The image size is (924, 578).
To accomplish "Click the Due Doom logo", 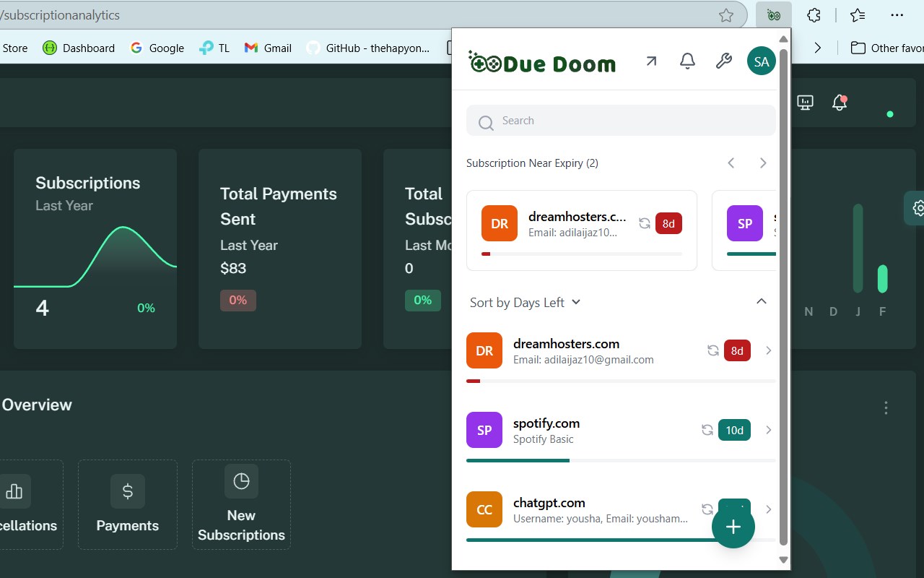I will point(542,63).
